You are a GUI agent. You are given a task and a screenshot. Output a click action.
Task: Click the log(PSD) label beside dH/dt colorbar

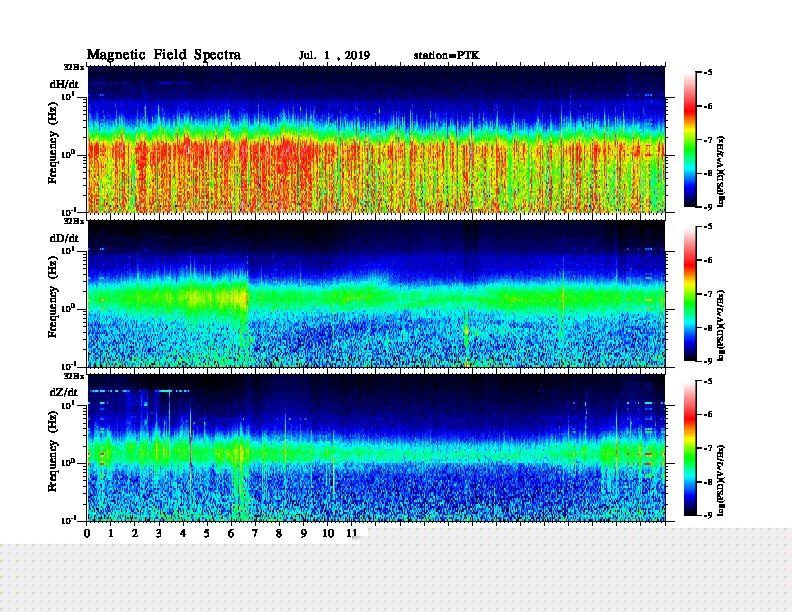(721, 171)
